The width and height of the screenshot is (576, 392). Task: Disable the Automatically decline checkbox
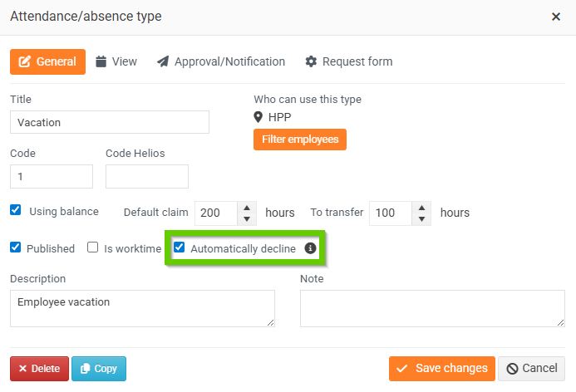(x=180, y=247)
